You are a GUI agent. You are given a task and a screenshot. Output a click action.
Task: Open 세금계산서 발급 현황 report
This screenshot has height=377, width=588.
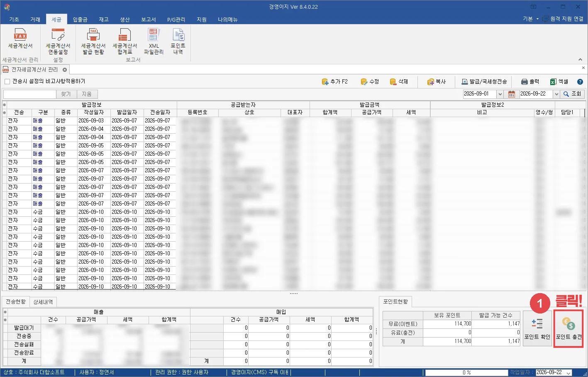coord(93,42)
